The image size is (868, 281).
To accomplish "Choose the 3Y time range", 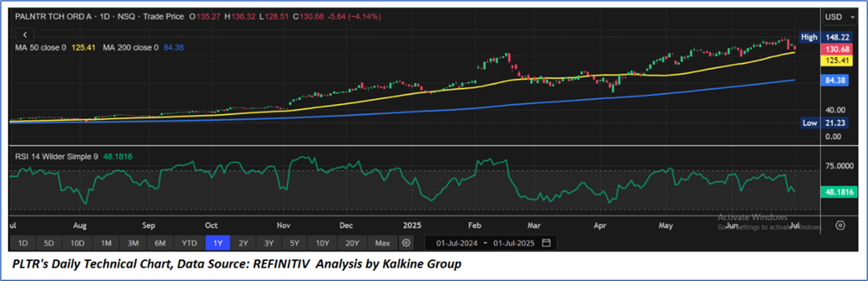I will [269, 243].
